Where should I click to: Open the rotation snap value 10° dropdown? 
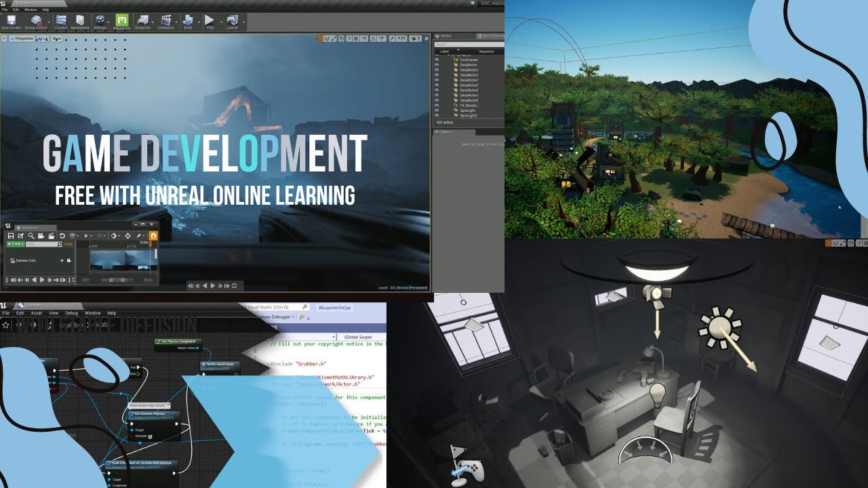382,39
